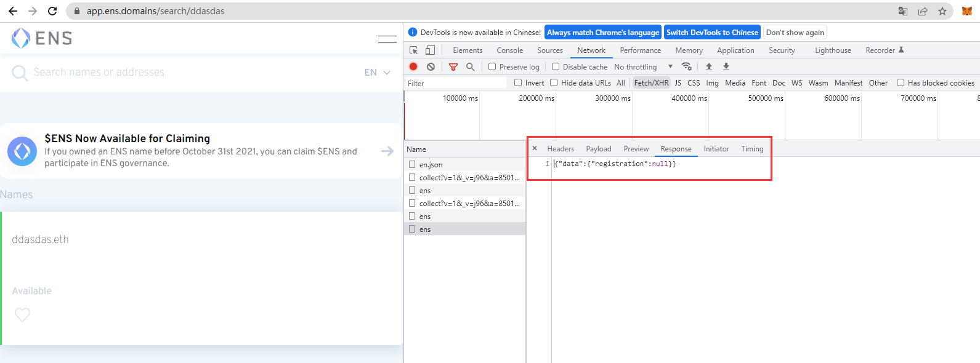Viewport: 980px width, 363px height.
Task: Clear the network log
Action: pos(431,66)
